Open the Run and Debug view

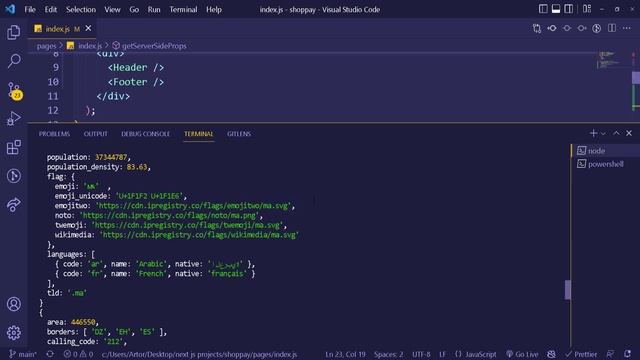pyautogui.click(x=13, y=118)
